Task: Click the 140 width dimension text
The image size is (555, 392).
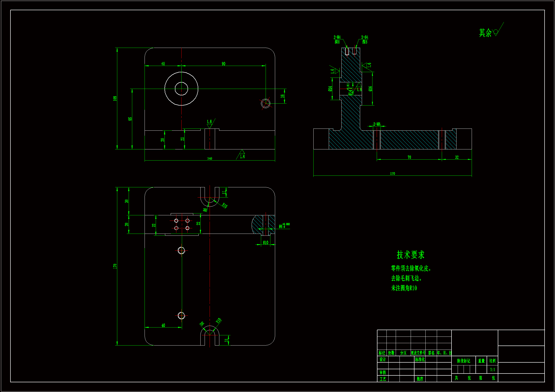Action: pyautogui.click(x=210, y=158)
